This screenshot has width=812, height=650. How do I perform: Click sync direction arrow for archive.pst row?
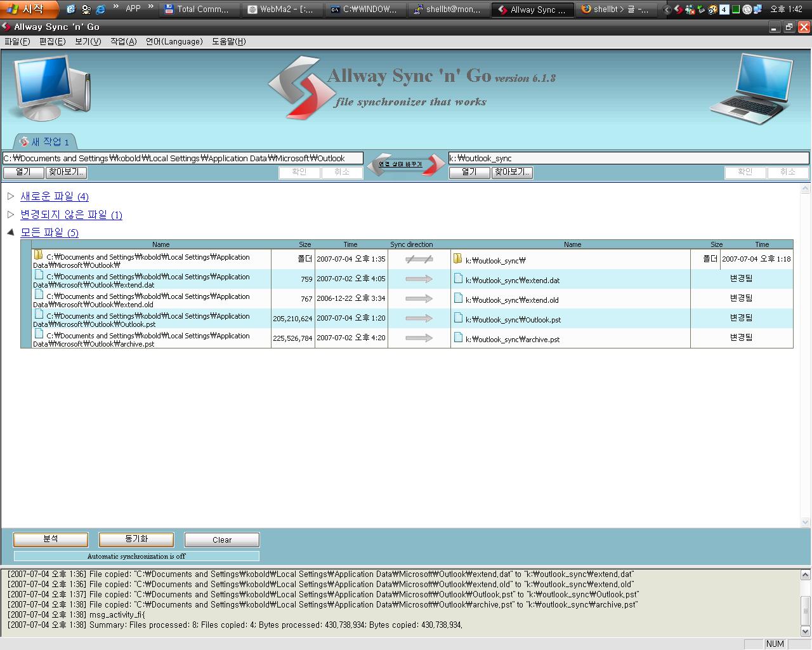coord(419,338)
